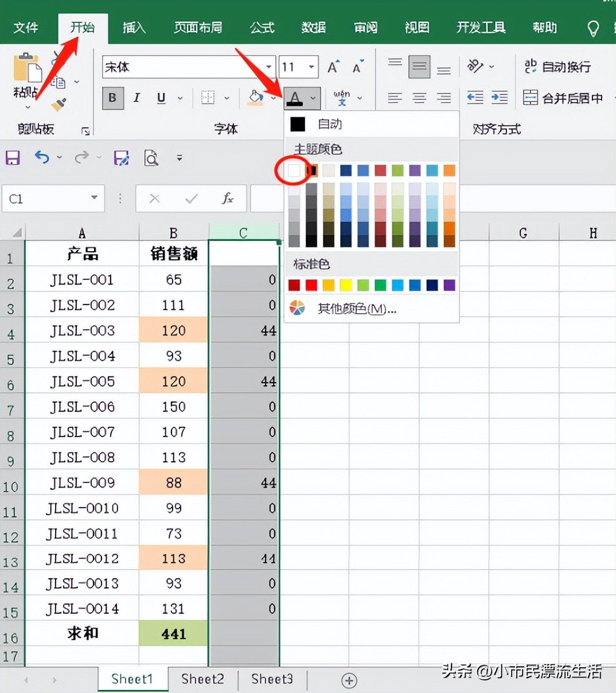Open font group dialog launcher
The image size is (616, 693).
pos(85,132)
